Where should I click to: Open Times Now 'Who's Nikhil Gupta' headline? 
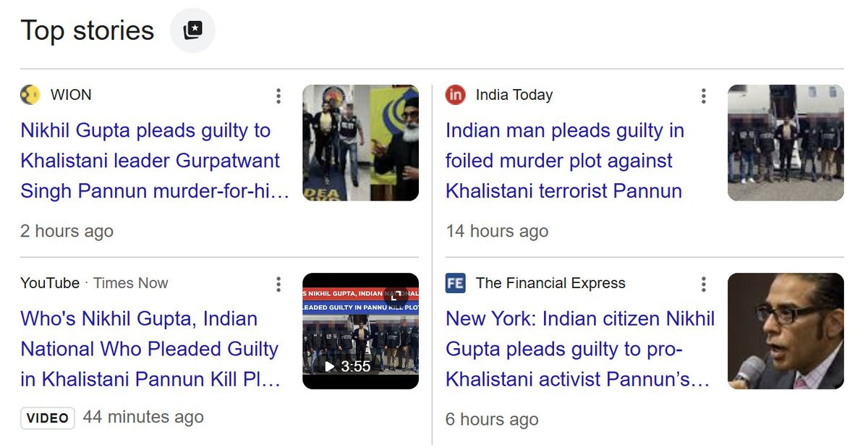coord(150,349)
